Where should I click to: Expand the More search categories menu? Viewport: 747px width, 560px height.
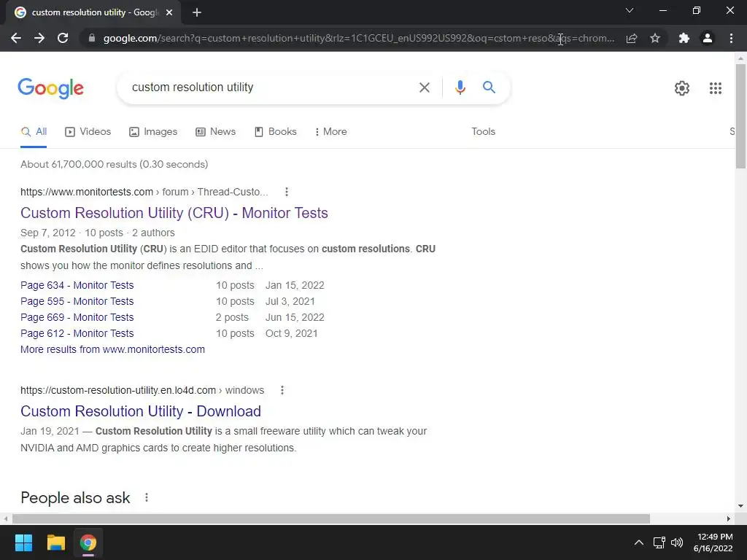(x=330, y=132)
